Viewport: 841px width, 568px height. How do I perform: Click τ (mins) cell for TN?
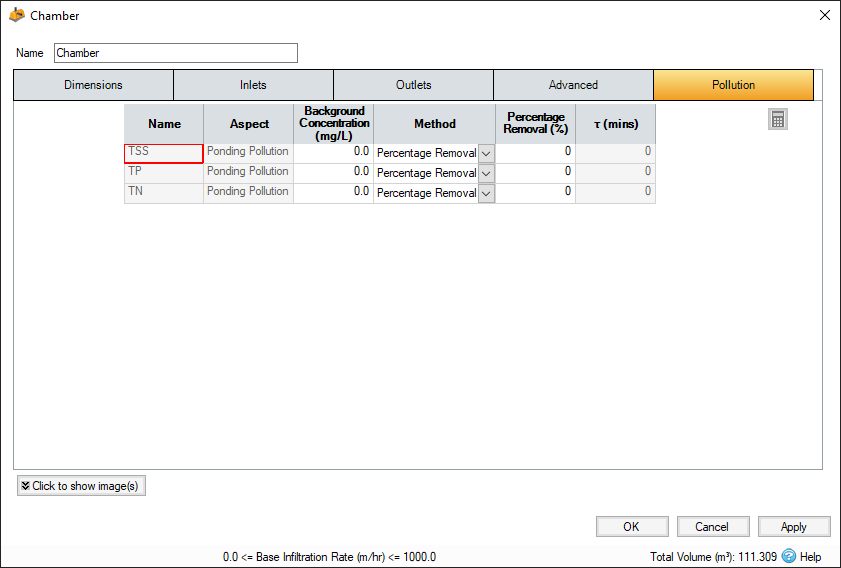[615, 193]
